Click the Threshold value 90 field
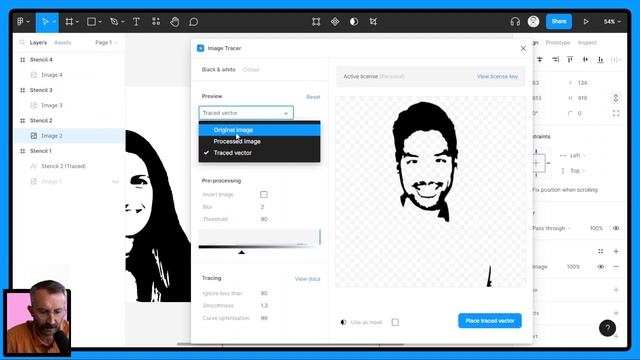The height and width of the screenshot is (360, 640). 264,219
